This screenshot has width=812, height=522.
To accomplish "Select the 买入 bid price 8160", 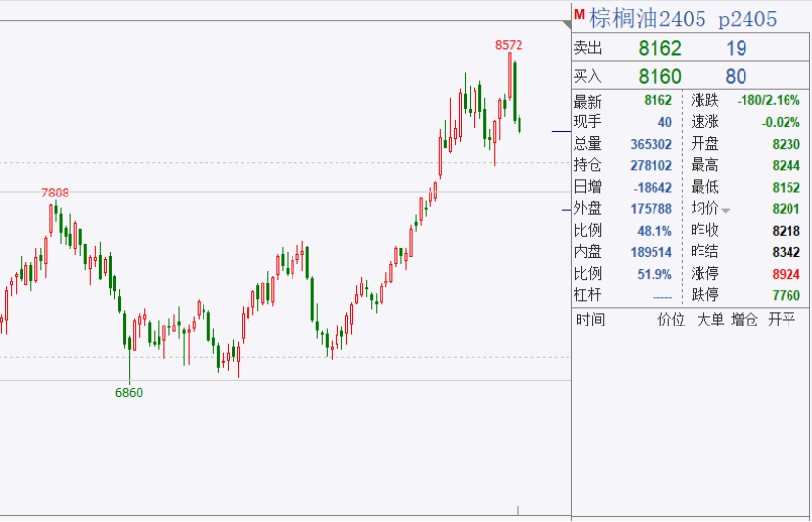I will (x=659, y=76).
